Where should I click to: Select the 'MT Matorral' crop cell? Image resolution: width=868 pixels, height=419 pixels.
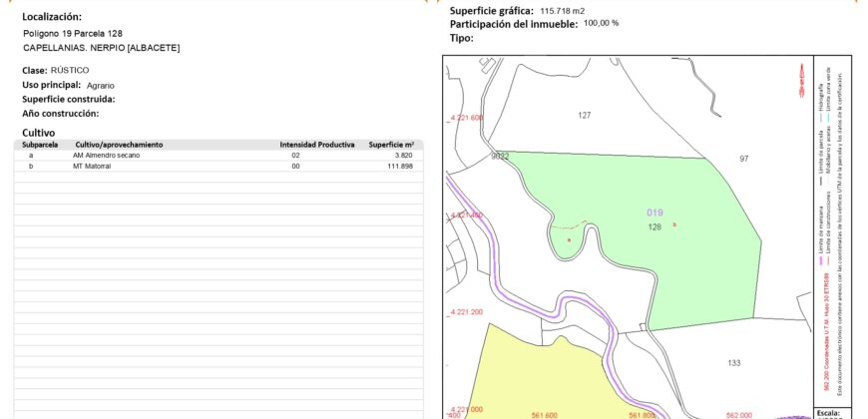click(x=92, y=166)
